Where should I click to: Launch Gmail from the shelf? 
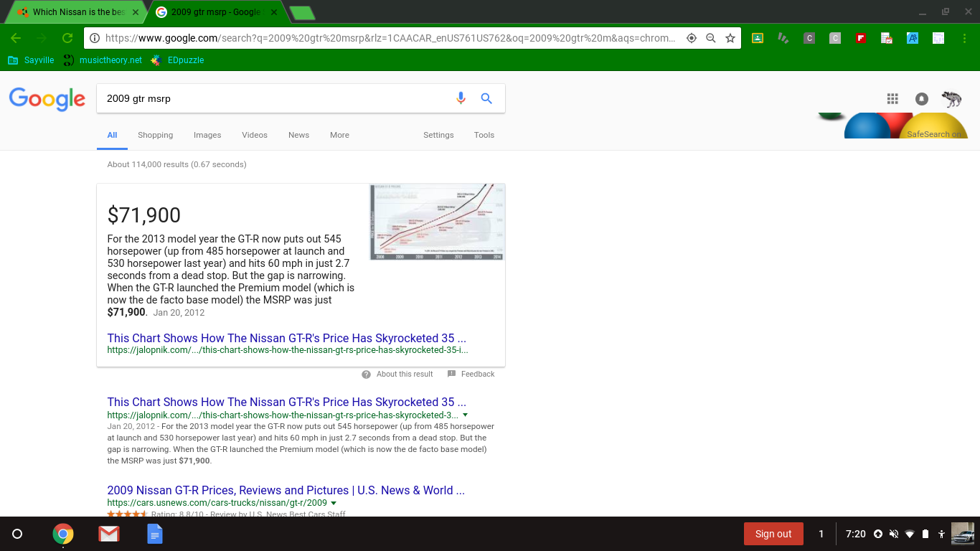(109, 534)
